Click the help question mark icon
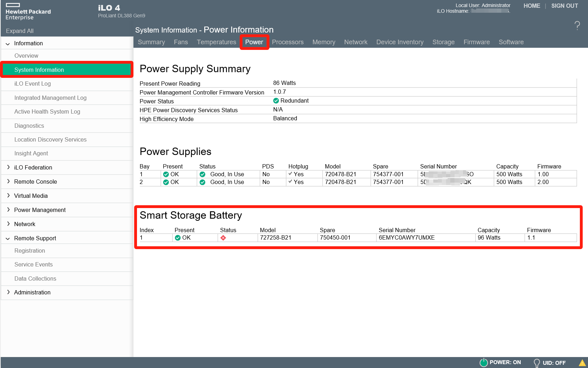 pos(577,25)
